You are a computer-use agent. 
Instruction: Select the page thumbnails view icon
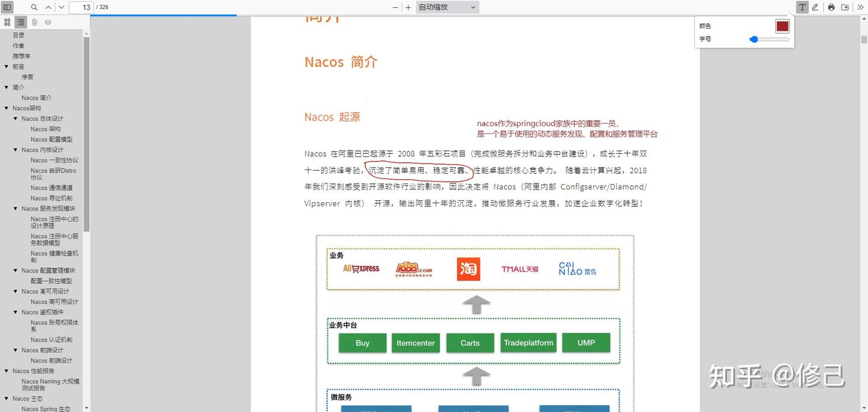coord(6,22)
